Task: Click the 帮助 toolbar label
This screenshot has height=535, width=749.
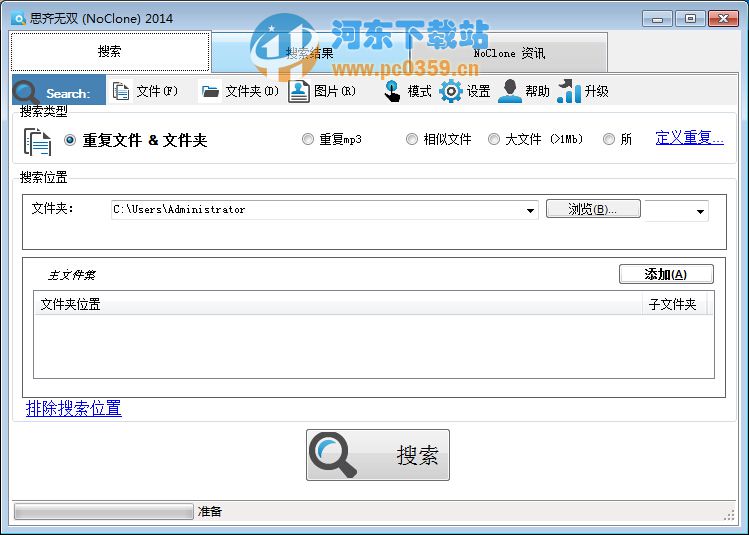Action: 537,91
